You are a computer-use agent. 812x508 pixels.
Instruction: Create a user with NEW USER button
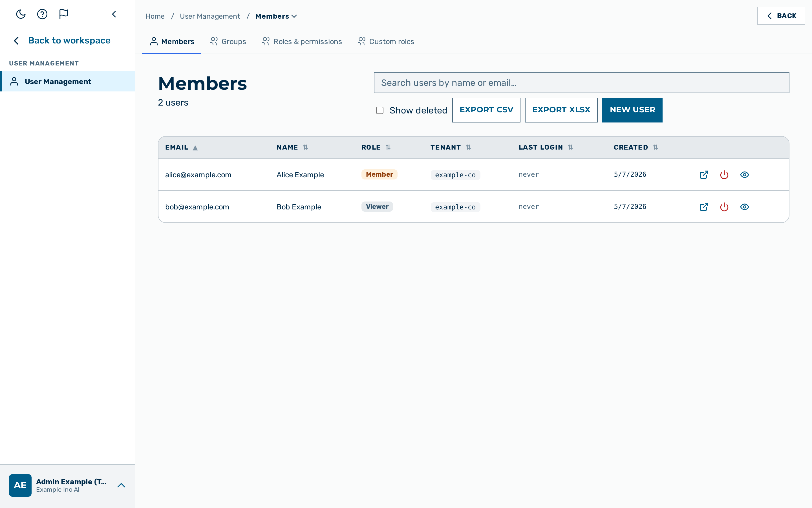(x=632, y=110)
